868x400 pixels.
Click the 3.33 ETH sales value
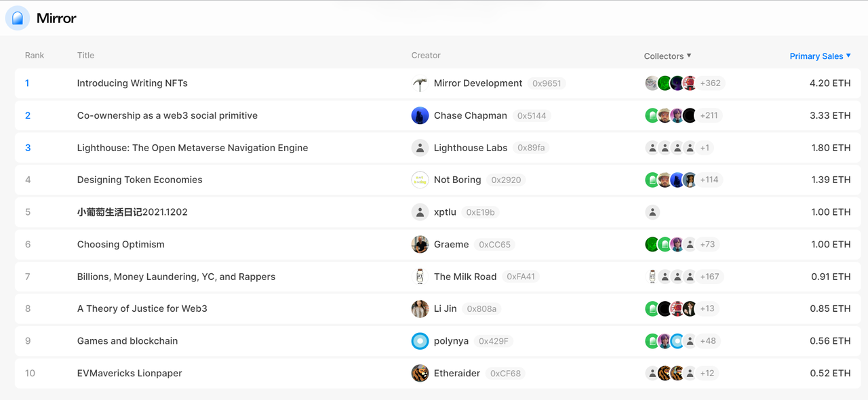coord(830,115)
